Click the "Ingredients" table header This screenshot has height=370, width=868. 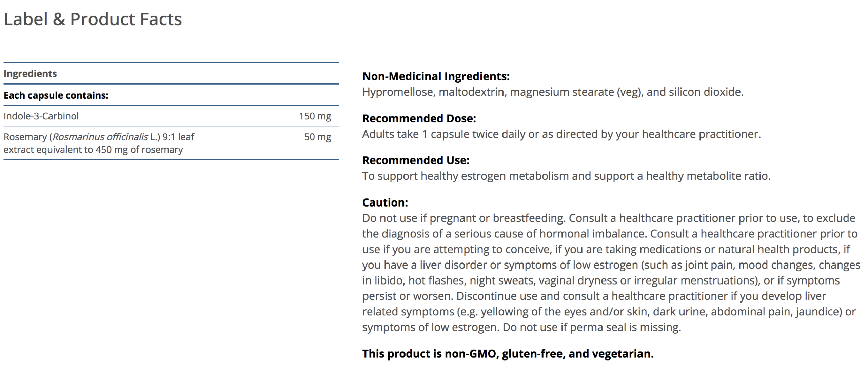tap(30, 74)
